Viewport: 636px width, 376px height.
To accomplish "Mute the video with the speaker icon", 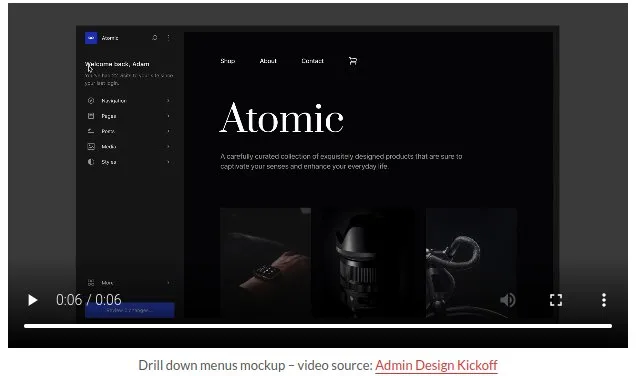I will click(x=508, y=300).
